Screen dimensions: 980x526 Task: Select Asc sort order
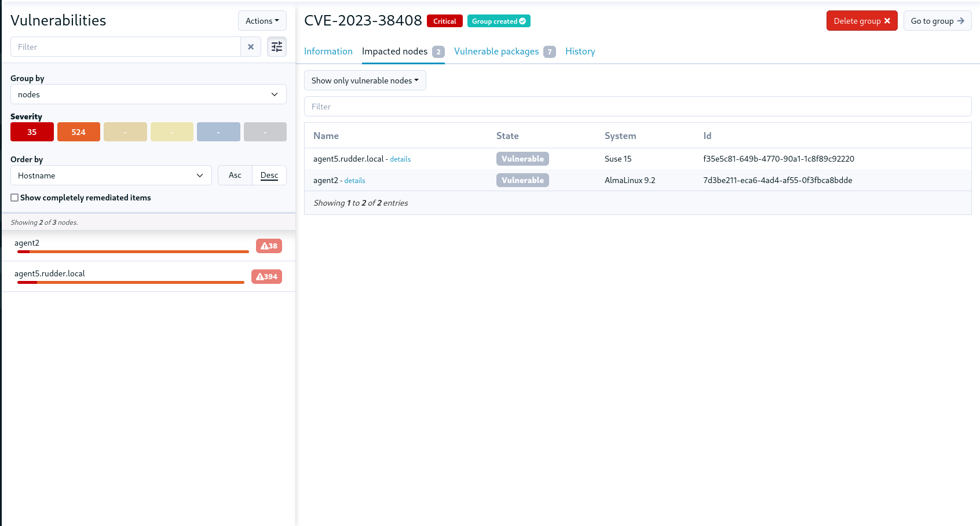click(x=235, y=175)
